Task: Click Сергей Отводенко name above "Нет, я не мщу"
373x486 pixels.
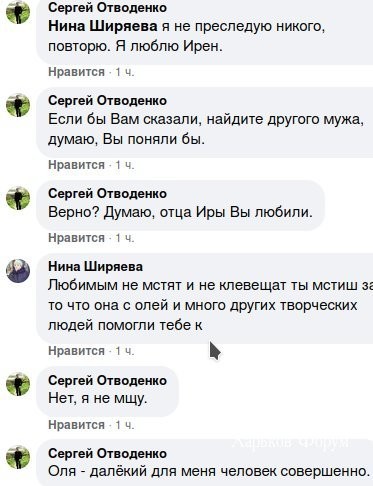Action: coord(107,380)
